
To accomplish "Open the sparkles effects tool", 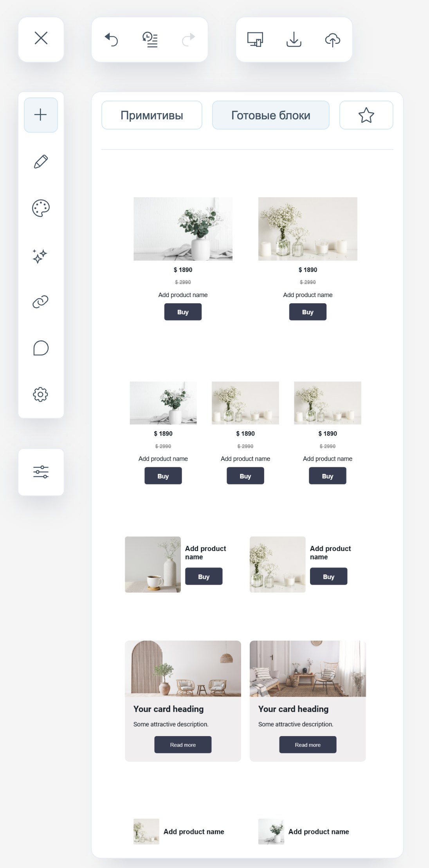I will pyautogui.click(x=40, y=256).
